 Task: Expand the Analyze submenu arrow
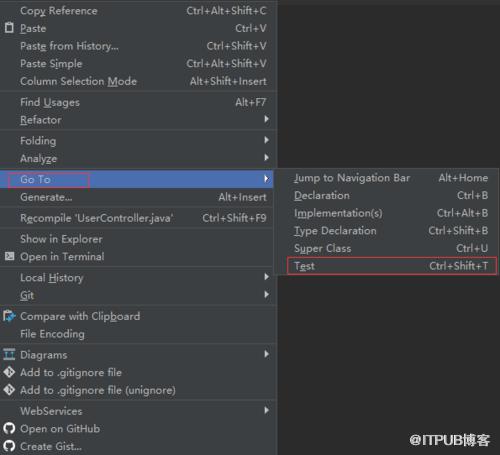point(266,158)
